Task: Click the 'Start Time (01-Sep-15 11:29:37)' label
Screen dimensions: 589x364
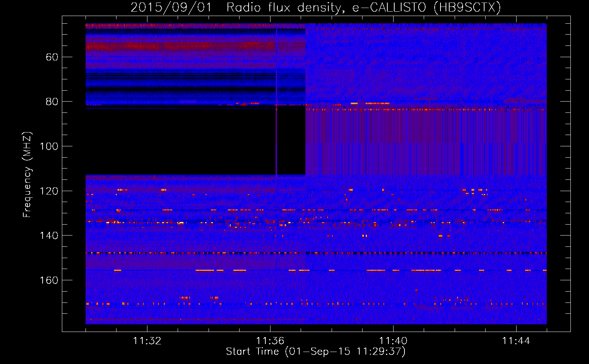Action: coord(316,352)
